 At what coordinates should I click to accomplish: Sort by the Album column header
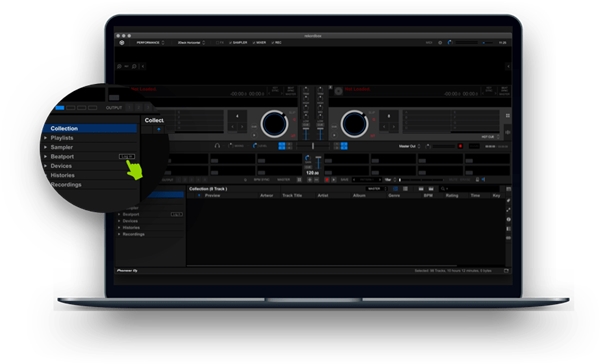359,196
